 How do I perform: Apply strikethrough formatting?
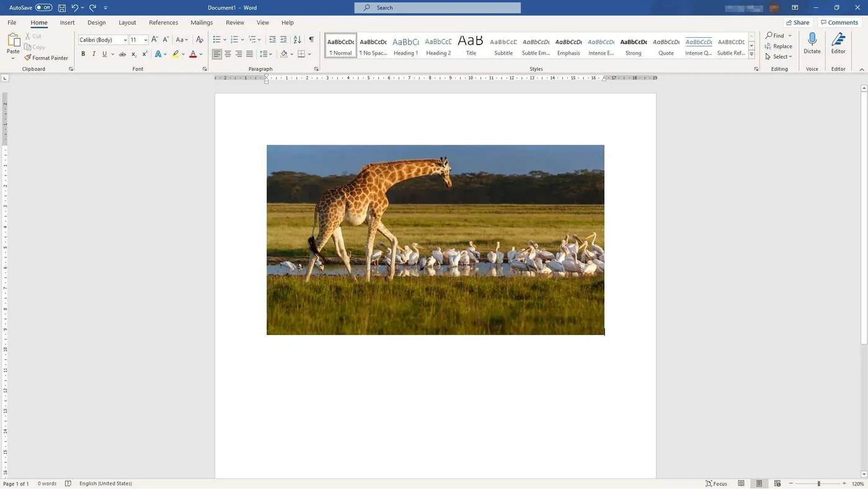122,55
